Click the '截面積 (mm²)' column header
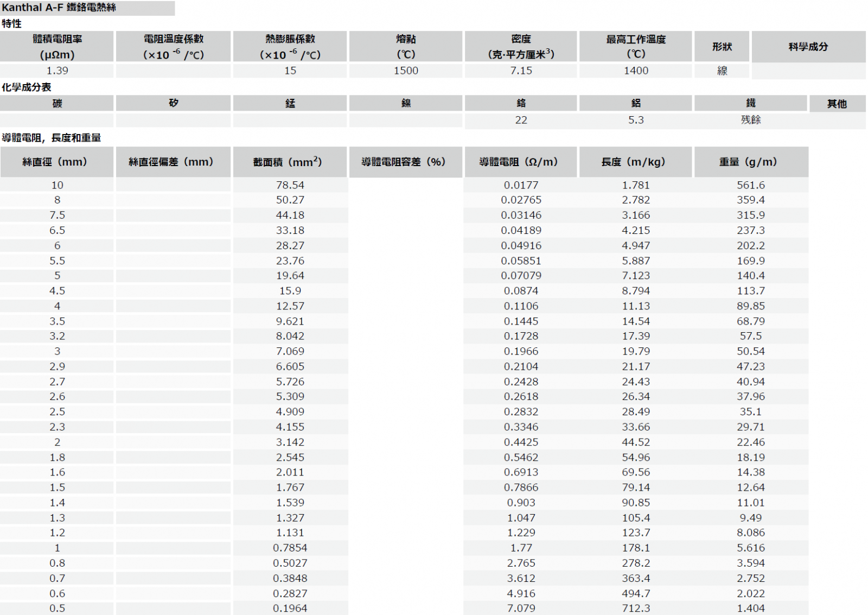Screen dimensions: 868x615 290,162
